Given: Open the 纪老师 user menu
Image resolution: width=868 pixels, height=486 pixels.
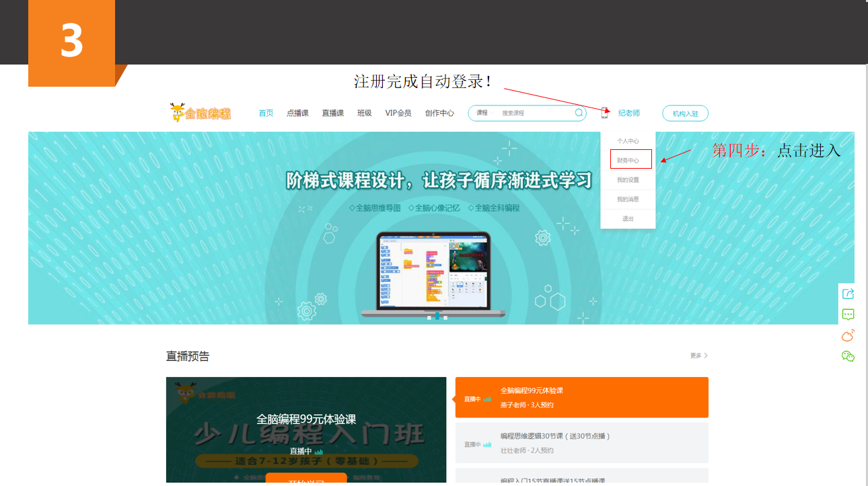Looking at the screenshot, I should click(629, 113).
